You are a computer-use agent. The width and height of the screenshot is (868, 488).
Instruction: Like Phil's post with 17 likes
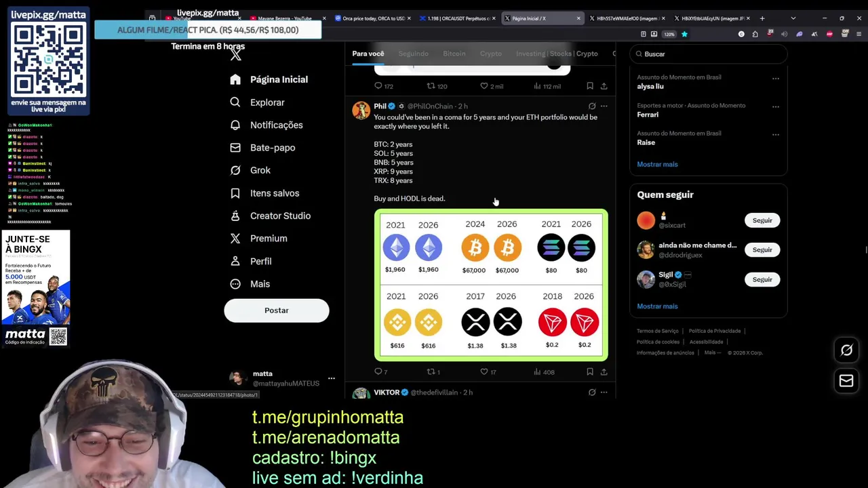click(484, 371)
